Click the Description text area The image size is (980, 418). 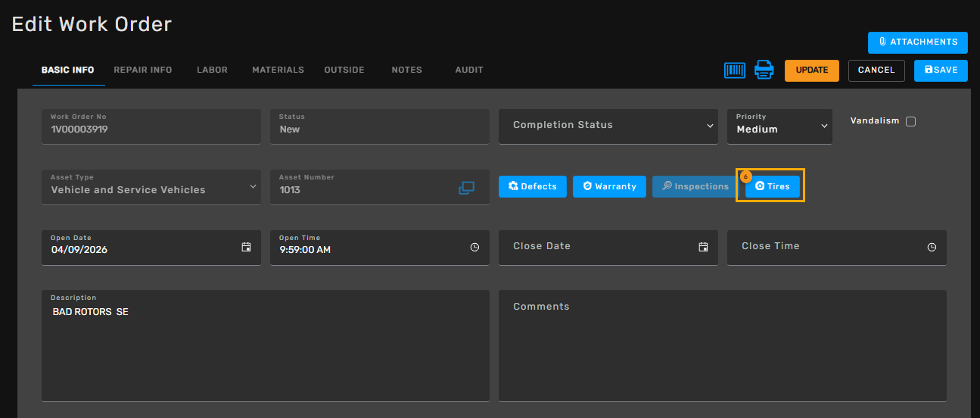(265, 345)
